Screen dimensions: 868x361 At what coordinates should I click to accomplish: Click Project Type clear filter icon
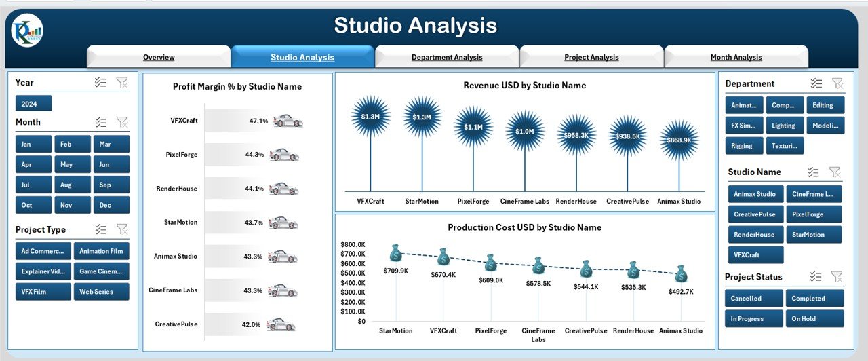pyautogui.click(x=121, y=229)
